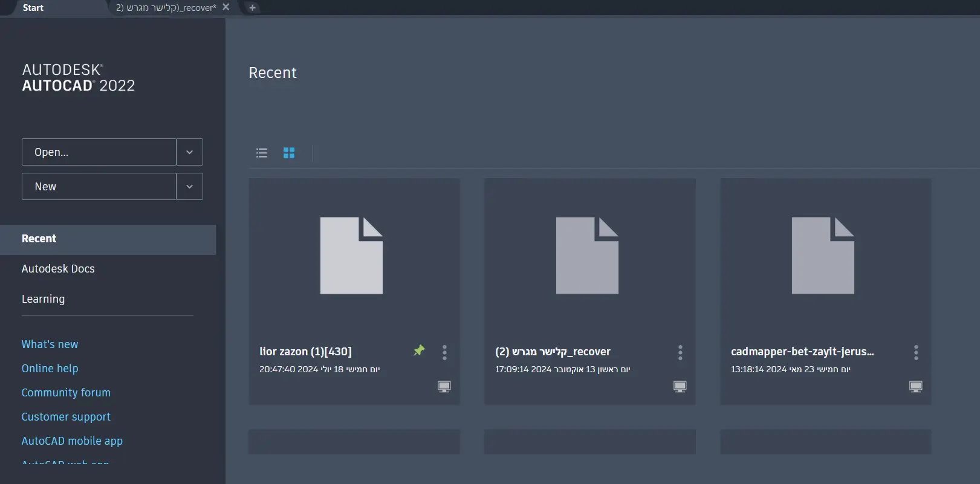
Task: Click the lior zazon (1)[430] file name
Action: 305,352
